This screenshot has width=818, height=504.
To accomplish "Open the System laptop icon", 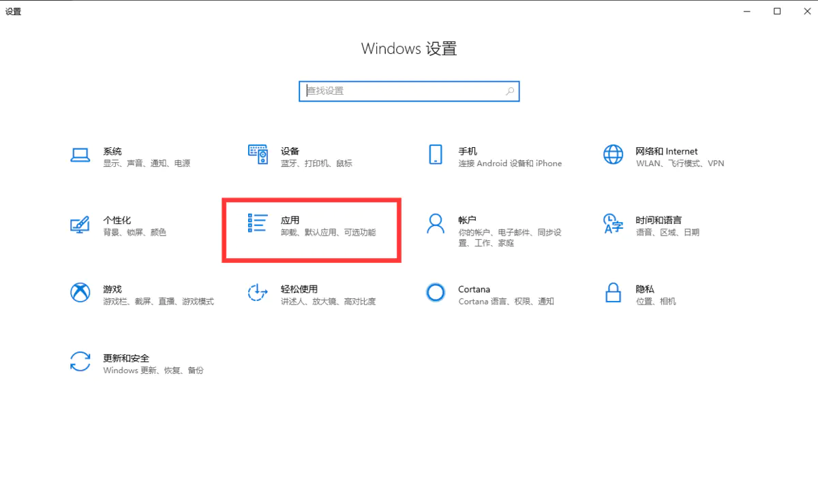I will point(80,155).
